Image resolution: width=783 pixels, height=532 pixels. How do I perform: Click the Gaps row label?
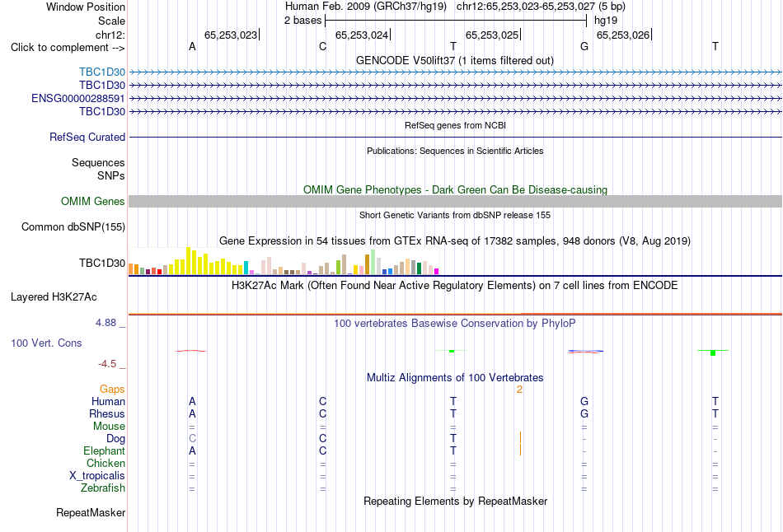pos(112,389)
